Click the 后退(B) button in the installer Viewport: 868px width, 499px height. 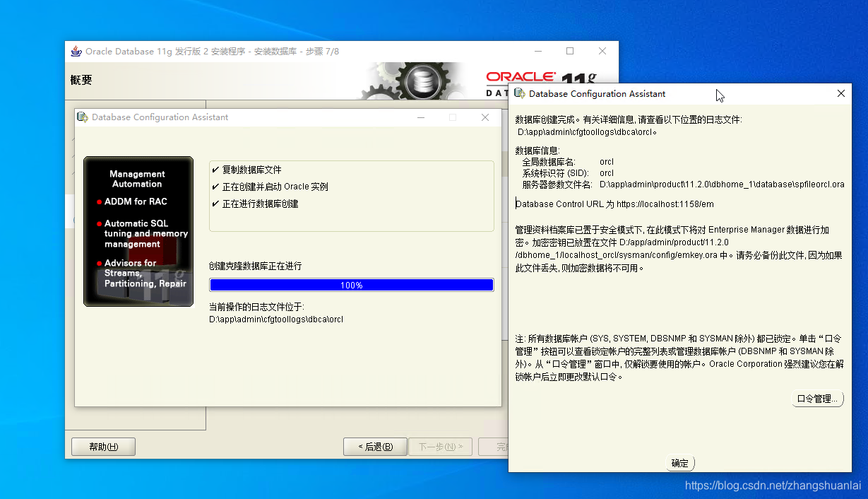pos(375,447)
